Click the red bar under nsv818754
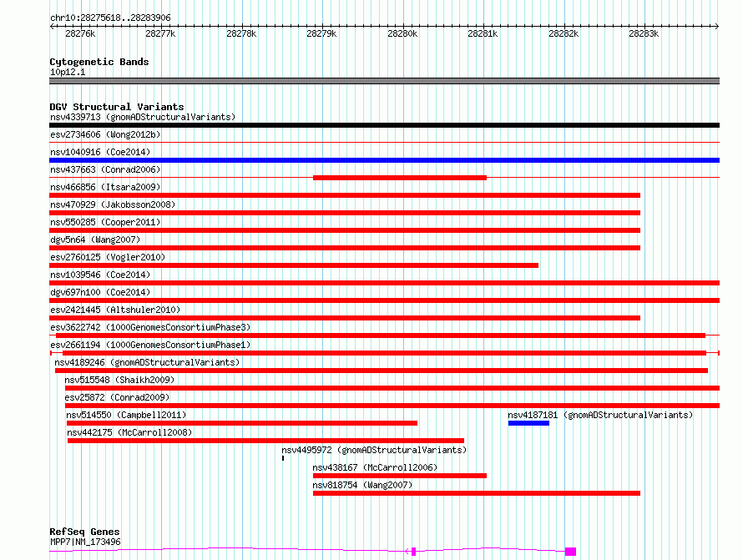The width and height of the screenshot is (743, 560). click(477, 493)
